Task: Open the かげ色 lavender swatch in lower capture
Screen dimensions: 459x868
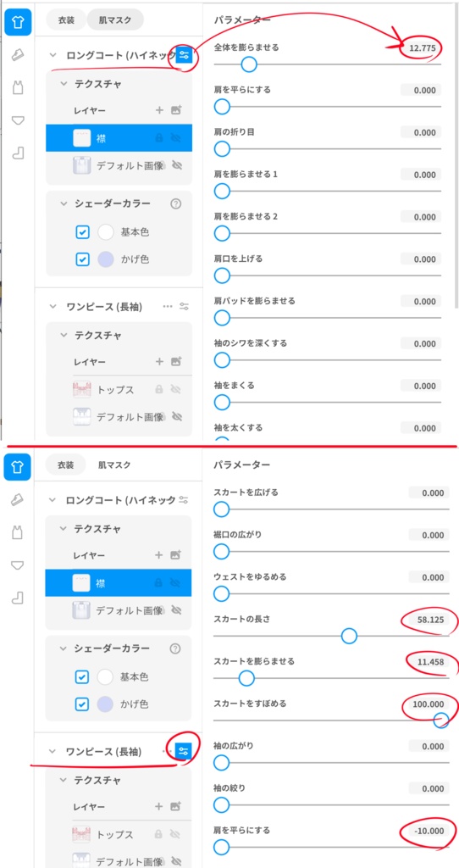Action: coord(105,704)
